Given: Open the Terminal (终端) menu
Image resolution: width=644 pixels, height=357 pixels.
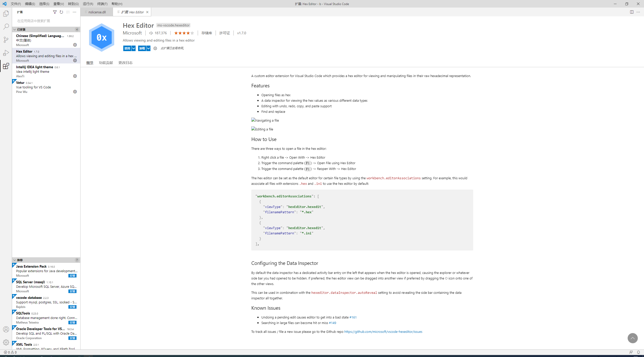Looking at the screenshot, I should tap(102, 4).
